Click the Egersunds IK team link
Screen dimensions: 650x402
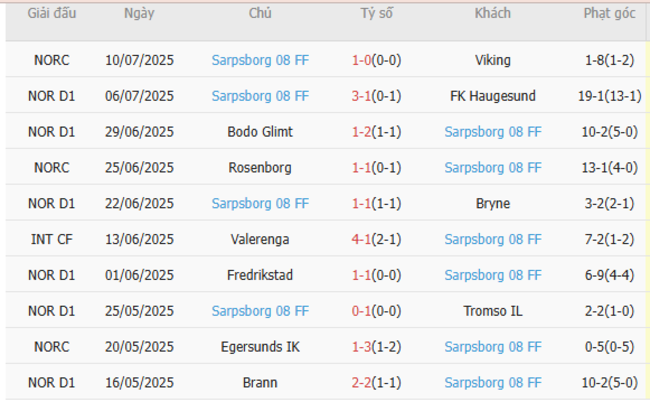tap(260, 347)
